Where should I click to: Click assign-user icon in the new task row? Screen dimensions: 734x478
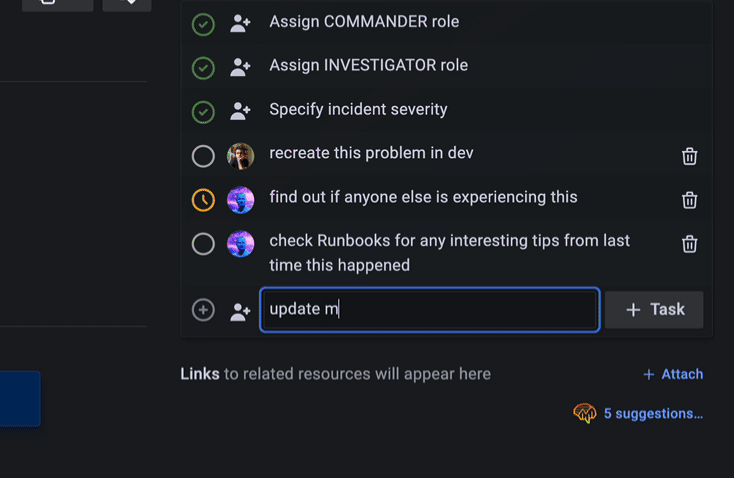tap(240, 311)
